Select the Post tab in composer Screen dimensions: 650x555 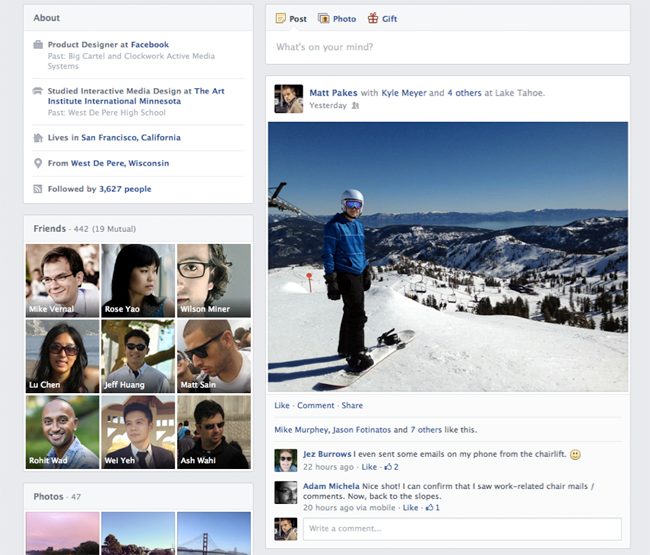pos(291,19)
